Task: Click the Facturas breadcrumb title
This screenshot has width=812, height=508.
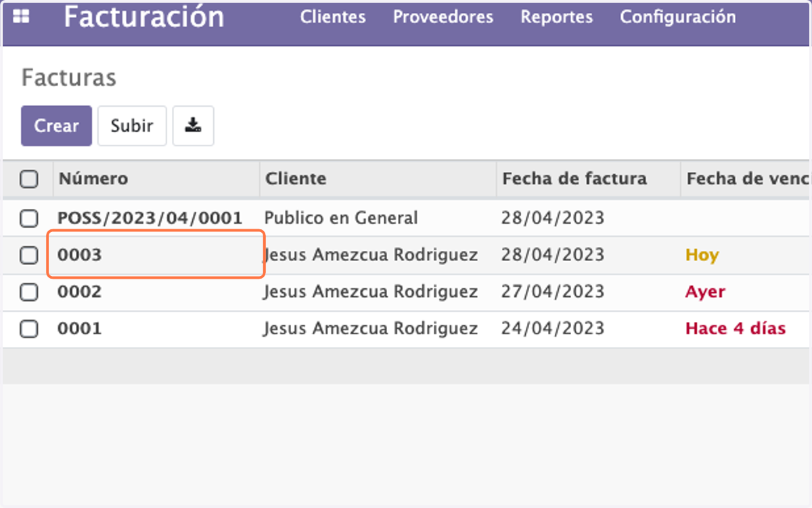Action: (69, 78)
